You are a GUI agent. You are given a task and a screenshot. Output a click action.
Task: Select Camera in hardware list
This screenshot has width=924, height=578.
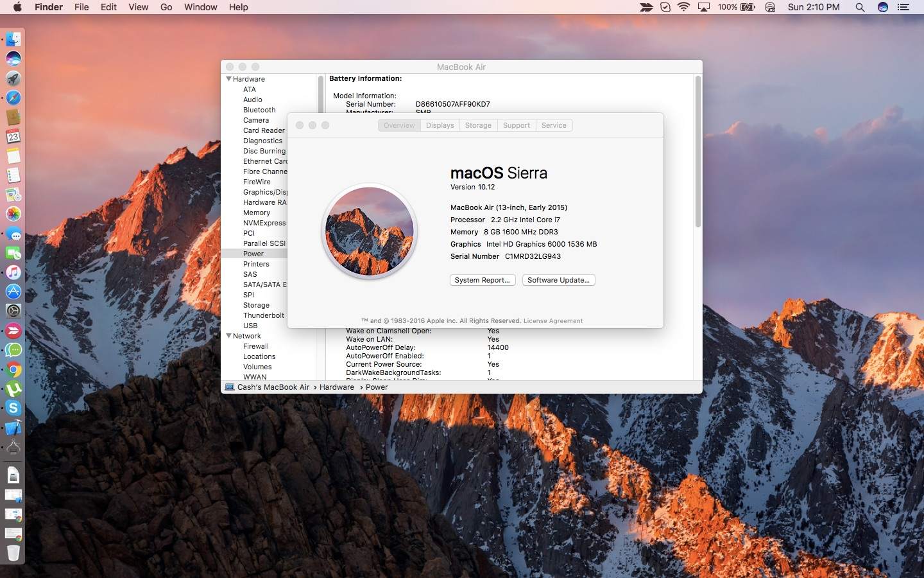[x=256, y=120]
